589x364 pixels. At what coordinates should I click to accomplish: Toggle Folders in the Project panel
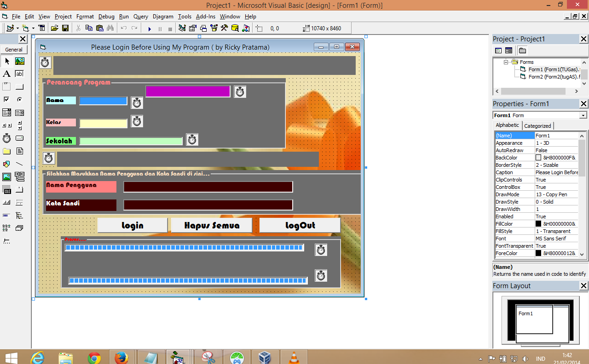pyautogui.click(x=523, y=51)
